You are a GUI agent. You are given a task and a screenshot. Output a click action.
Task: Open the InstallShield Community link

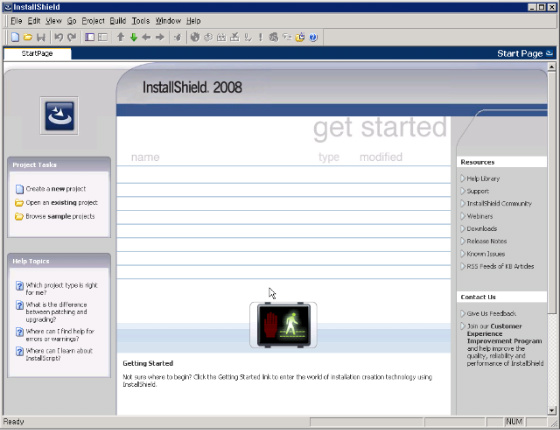499,204
